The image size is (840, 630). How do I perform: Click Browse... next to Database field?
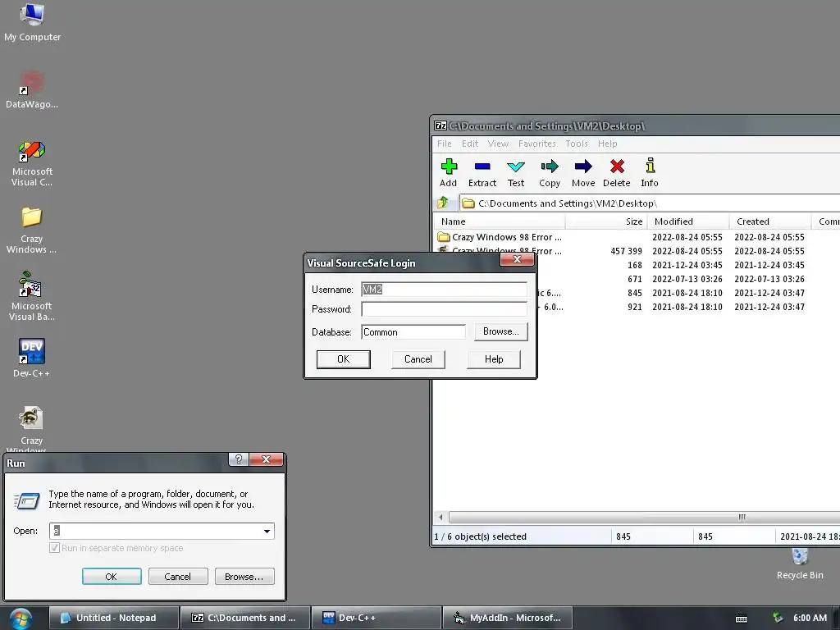pyautogui.click(x=501, y=331)
